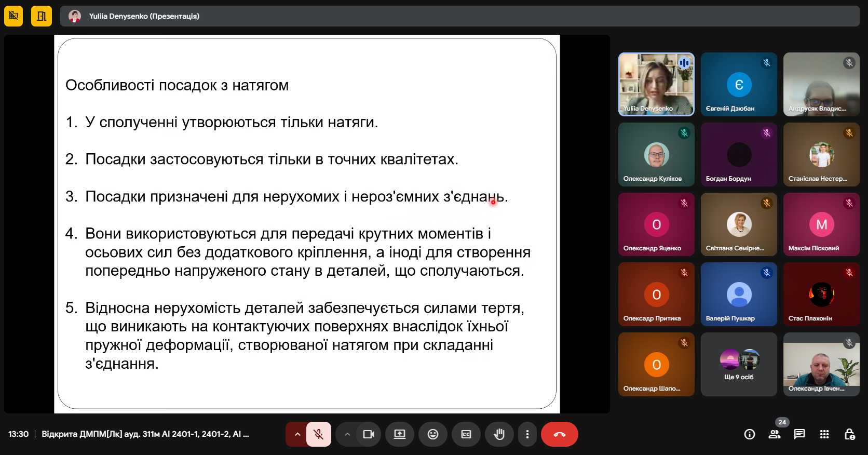The width and height of the screenshot is (868, 455).
Task: Expand audio settings chevron next to microphone
Action: 297,434
